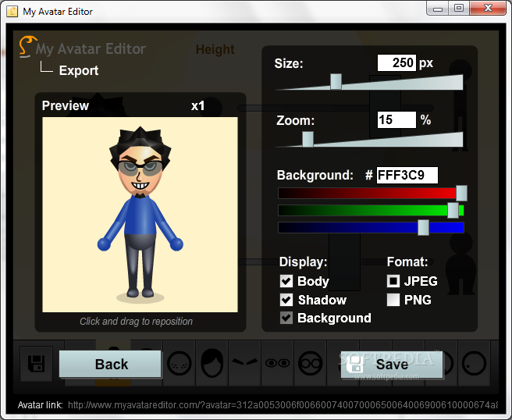Click the blue background color slider
512x420 pixels.
pyautogui.click(x=371, y=227)
